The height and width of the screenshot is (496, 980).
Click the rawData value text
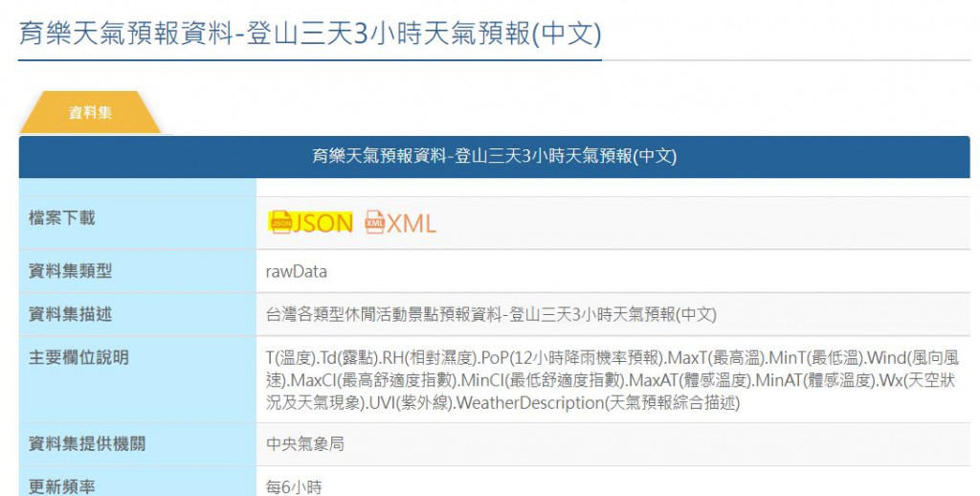coord(297,271)
